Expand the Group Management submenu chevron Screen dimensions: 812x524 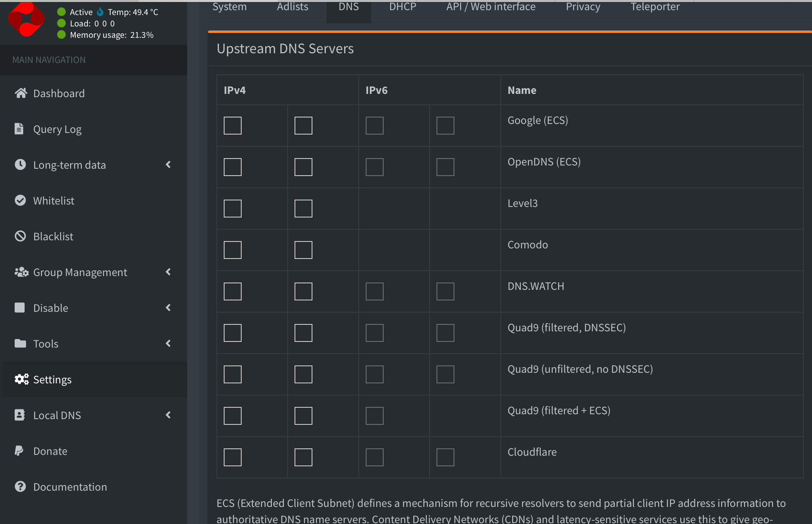pyautogui.click(x=168, y=272)
